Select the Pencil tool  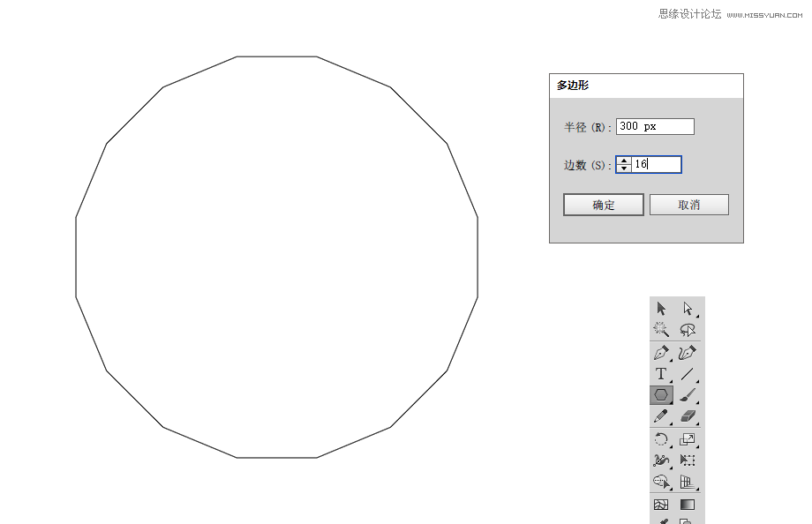662,416
